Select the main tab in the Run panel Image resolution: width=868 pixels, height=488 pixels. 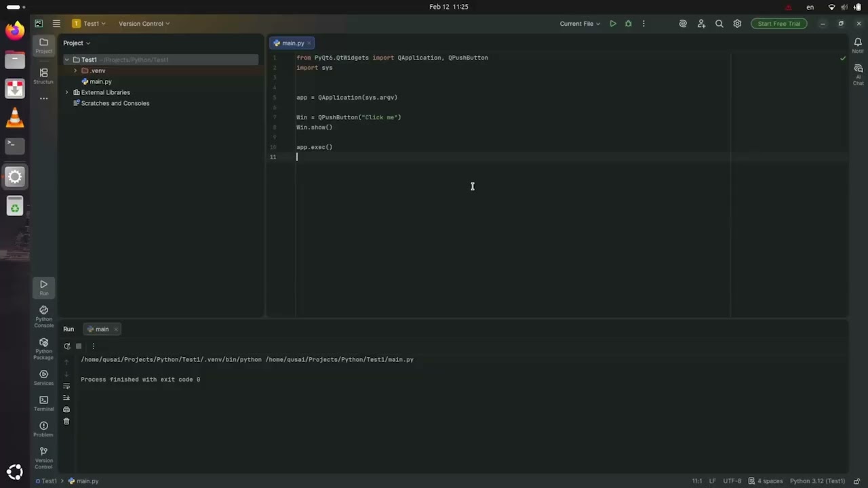pyautogui.click(x=102, y=329)
